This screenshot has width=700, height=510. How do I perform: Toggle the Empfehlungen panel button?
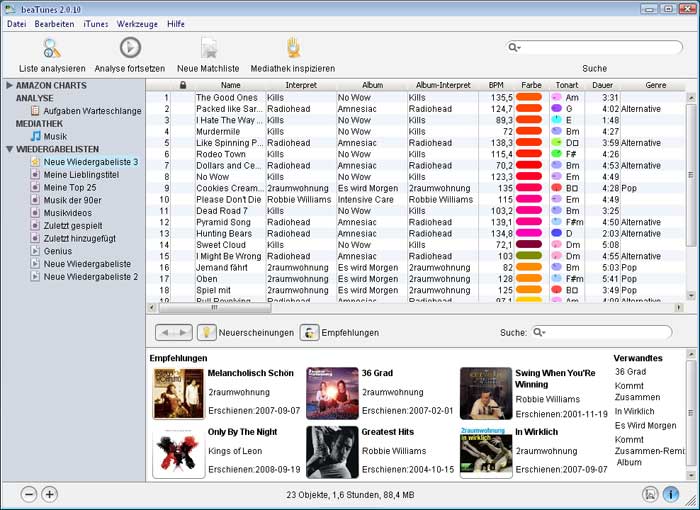tap(310, 332)
